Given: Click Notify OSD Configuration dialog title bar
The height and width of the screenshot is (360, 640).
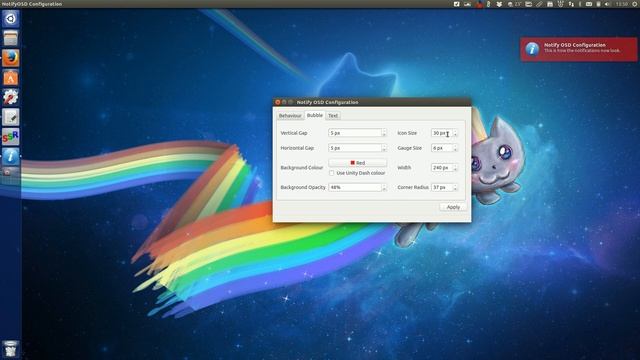Looking at the screenshot, I should 372,102.
